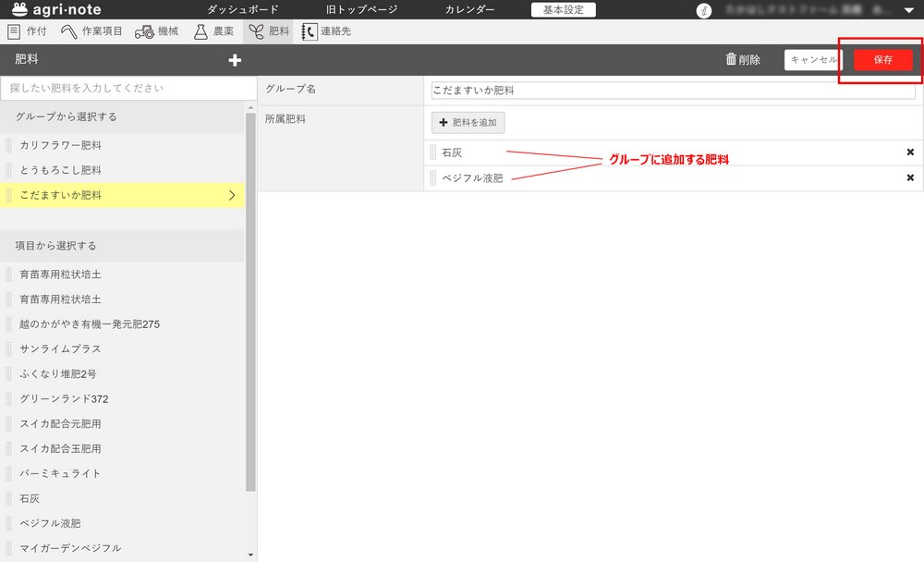Edit the グループ名 text field
The image size is (924, 562).
tap(673, 91)
